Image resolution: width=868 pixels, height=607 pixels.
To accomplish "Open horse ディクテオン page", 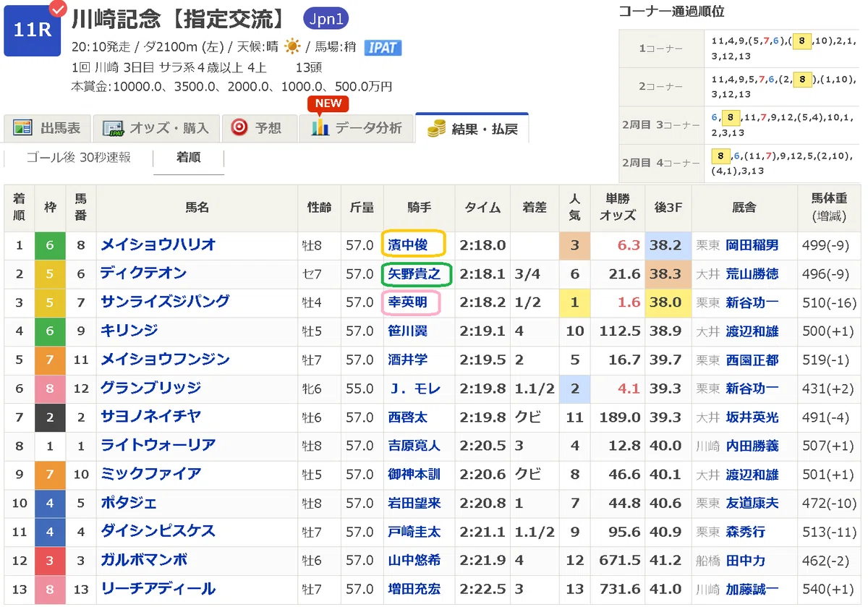I will [143, 273].
